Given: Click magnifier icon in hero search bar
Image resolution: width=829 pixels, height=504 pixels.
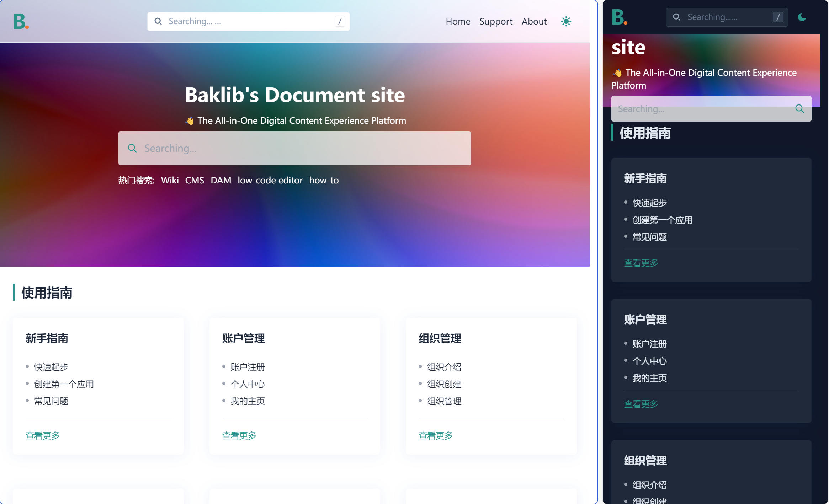Looking at the screenshot, I should coord(132,148).
